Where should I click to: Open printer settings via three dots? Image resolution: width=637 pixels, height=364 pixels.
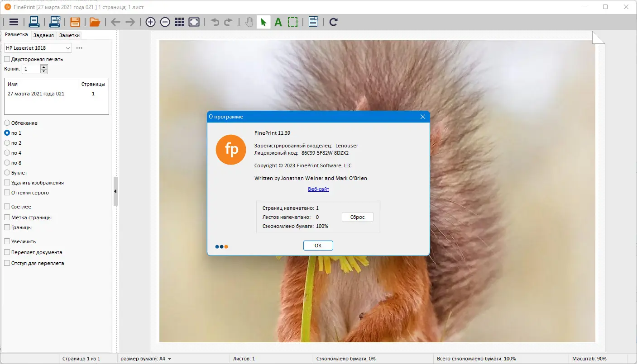coord(79,48)
